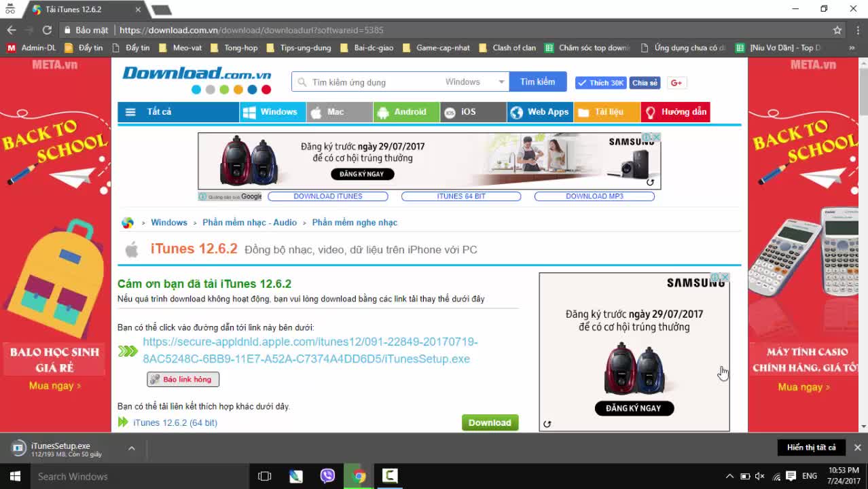868x489 pixels.
Task: Open the Windows platform dropdown in search
Action: pyautogui.click(x=475, y=81)
